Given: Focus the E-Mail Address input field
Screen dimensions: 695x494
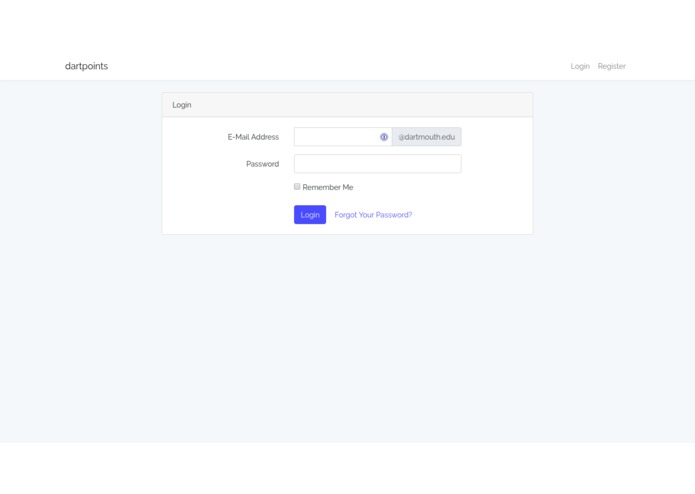Looking at the screenshot, I should coord(343,137).
